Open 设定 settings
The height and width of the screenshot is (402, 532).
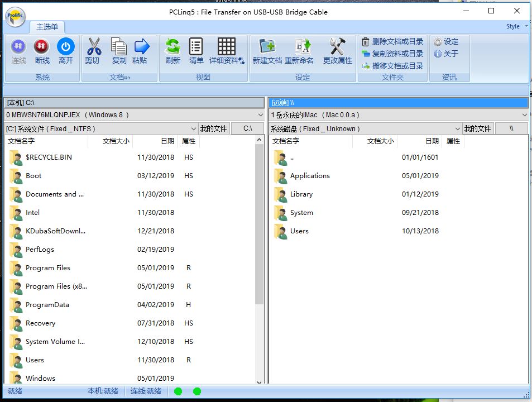click(446, 42)
